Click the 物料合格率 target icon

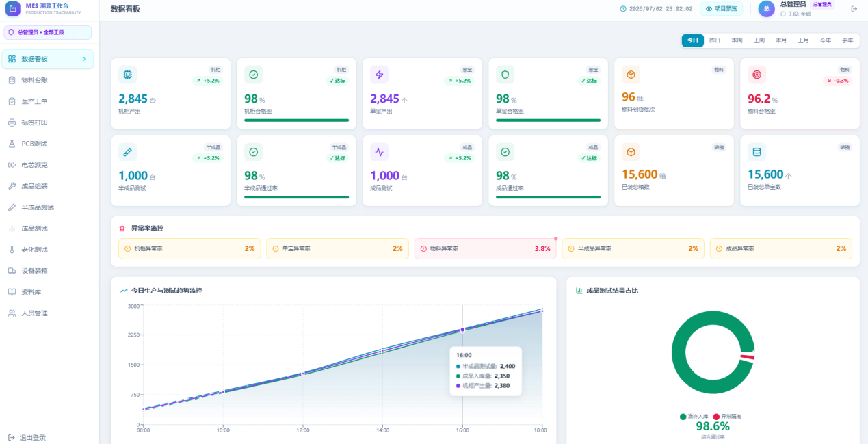click(757, 75)
